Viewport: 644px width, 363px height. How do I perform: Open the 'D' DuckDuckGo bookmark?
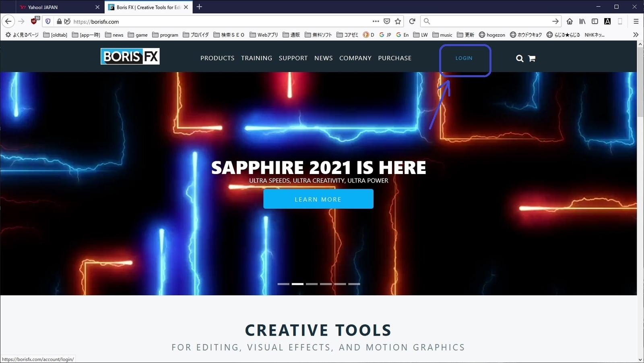click(368, 35)
